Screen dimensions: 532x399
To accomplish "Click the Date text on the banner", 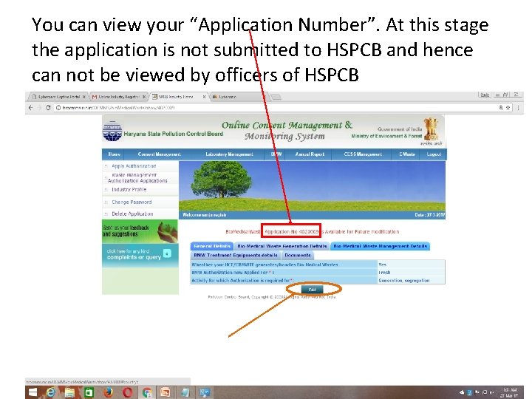I will [429, 215].
